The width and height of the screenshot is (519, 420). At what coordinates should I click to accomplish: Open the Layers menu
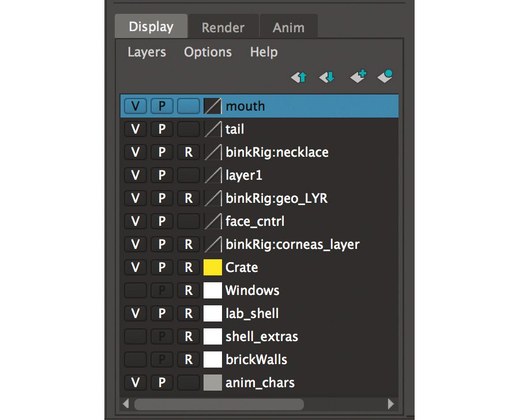[146, 52]
